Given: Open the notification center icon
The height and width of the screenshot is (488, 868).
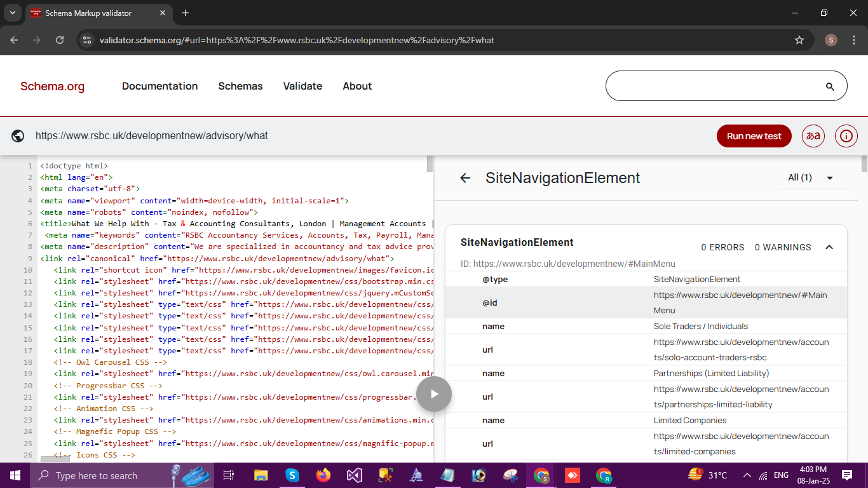Looking at the screenshot, I should 847,475.
